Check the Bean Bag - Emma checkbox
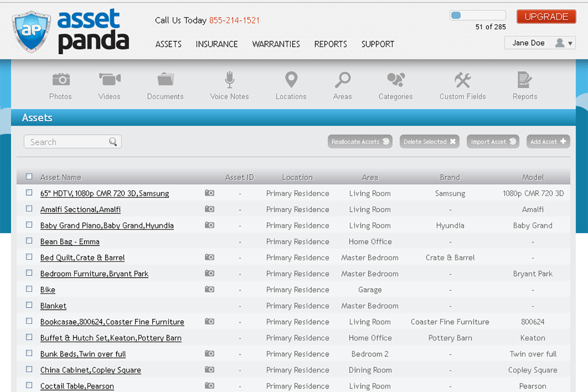Screen dimensions: 588x392 click(29, 241)
